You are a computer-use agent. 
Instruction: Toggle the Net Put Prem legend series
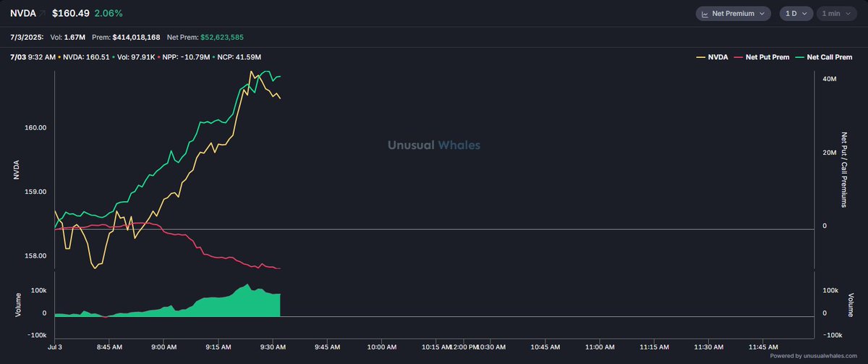click(761, 56)
